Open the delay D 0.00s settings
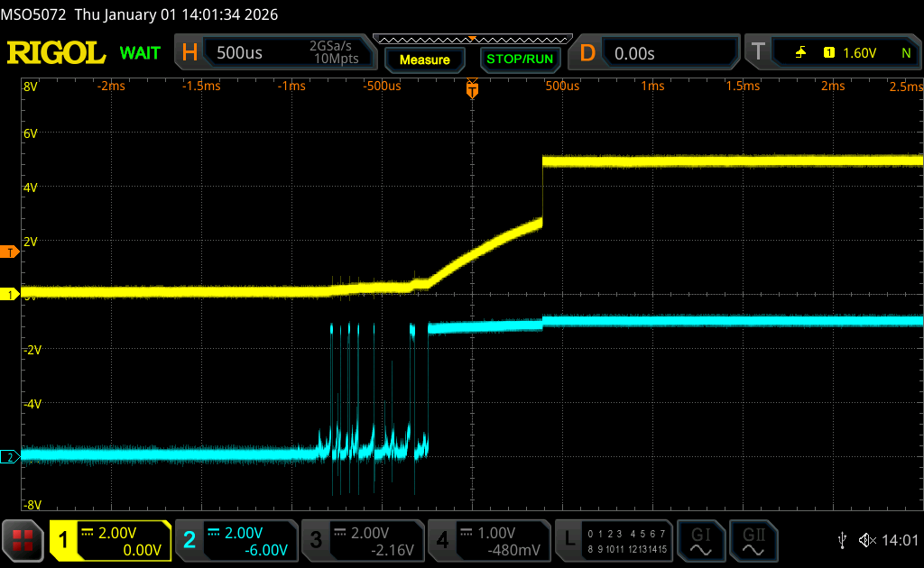Screen dimensions: 924x568 pyautogui.click(x=655, y=53)
